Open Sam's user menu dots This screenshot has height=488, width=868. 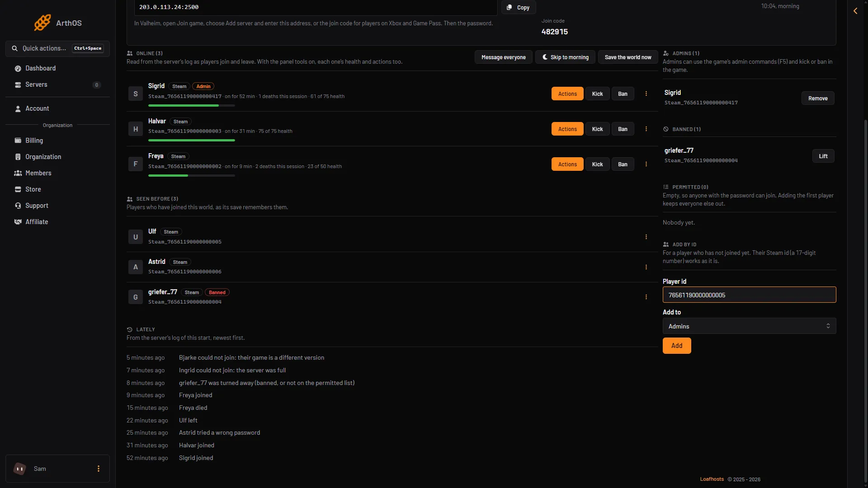pos(99,469)
